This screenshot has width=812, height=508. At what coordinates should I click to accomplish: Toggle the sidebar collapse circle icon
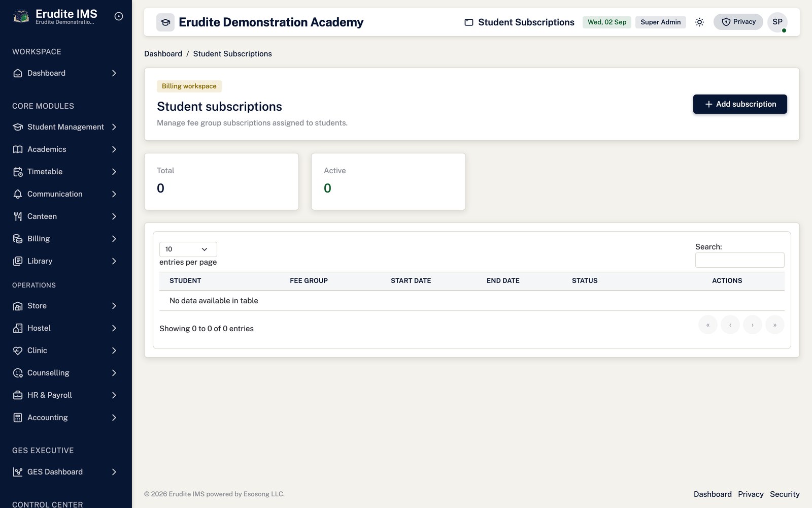pos(119,16)
